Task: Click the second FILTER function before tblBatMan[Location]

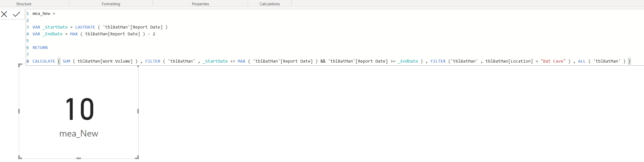Action: click(438, 61)
